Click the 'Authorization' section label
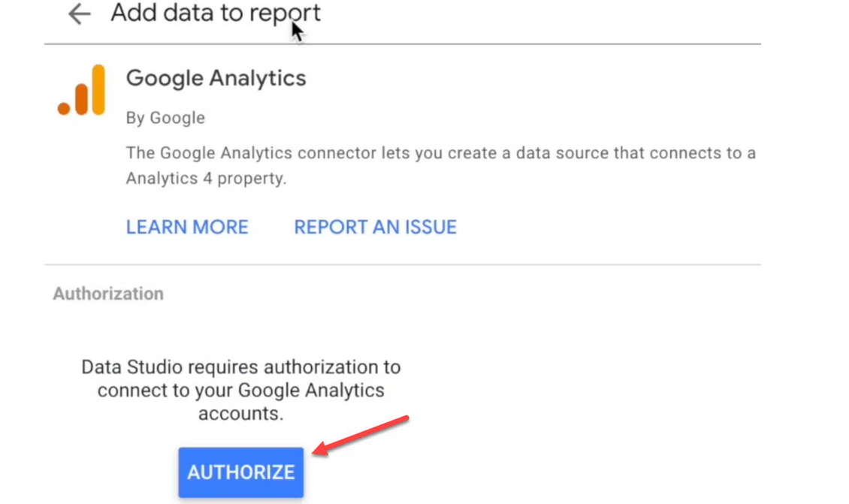The image size is (849, 504). (x=107, y=294)
